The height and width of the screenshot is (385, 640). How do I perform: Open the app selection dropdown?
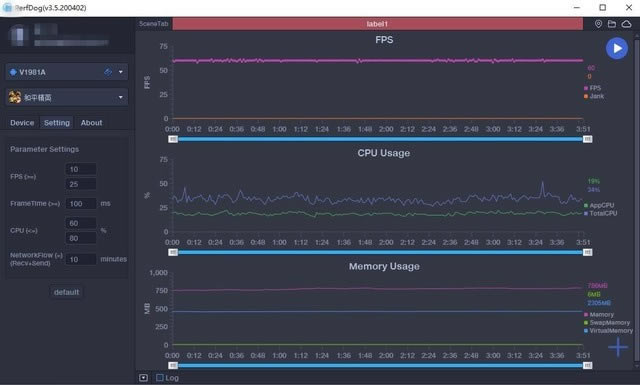[67, 97]
